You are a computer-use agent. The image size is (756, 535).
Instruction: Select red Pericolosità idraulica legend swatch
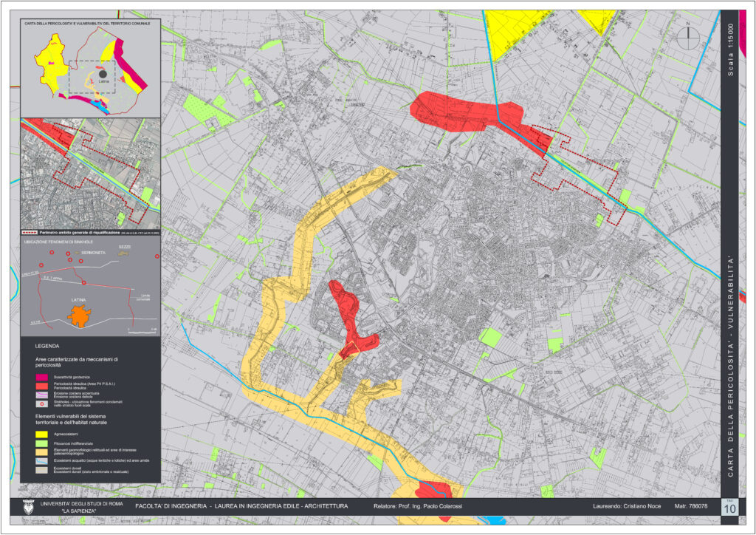pyautogui.click(x=41, y=386)
